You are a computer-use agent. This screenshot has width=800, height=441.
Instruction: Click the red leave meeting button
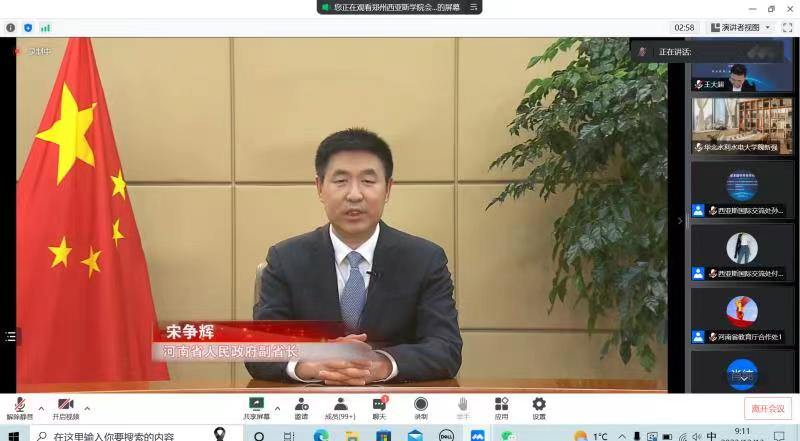tap(770, 408)
